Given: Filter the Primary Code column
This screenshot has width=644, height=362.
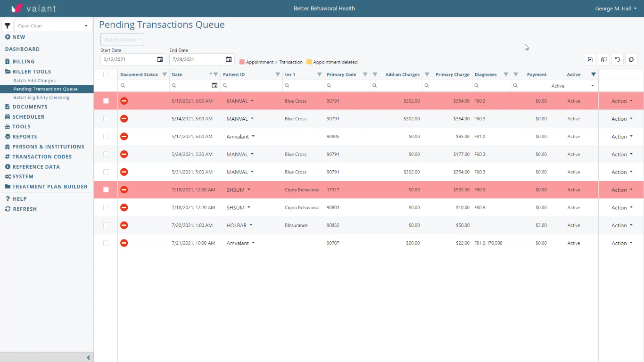Looking at the screenshot, I should click(x=365, y=74).
